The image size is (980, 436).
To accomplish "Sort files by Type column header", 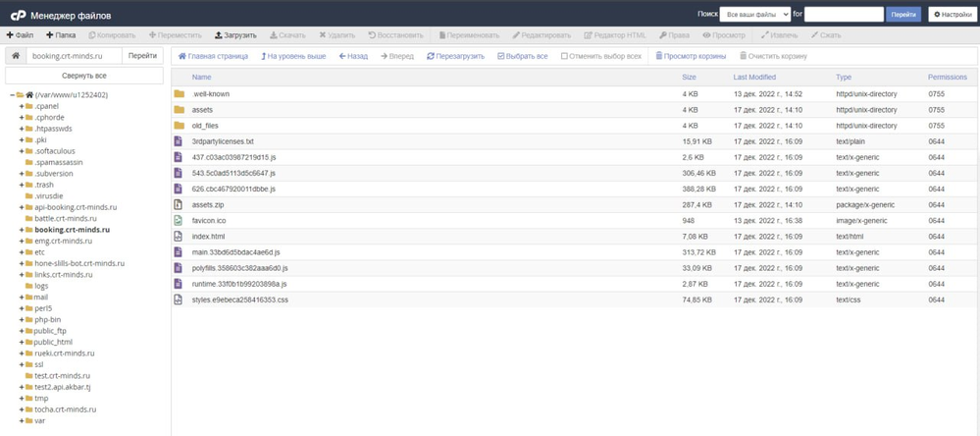I will (x=843, y=77).
